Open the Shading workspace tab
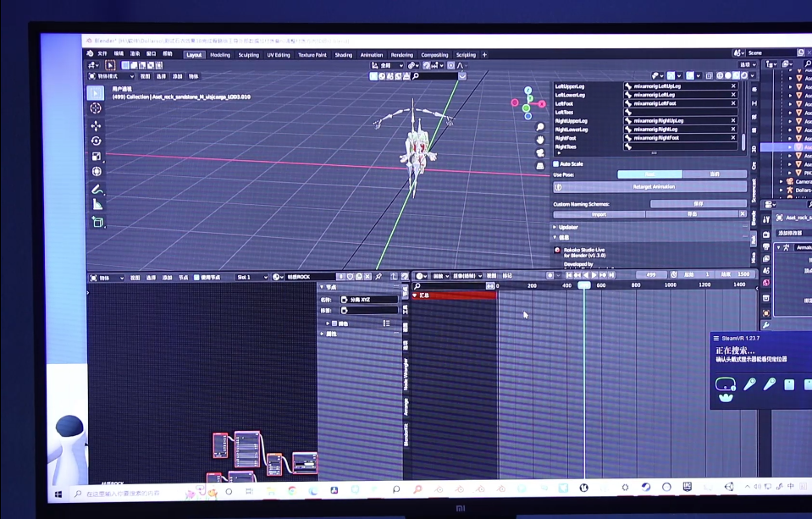Viewport: 812px width, 519px height. click(x=343, y=55)
